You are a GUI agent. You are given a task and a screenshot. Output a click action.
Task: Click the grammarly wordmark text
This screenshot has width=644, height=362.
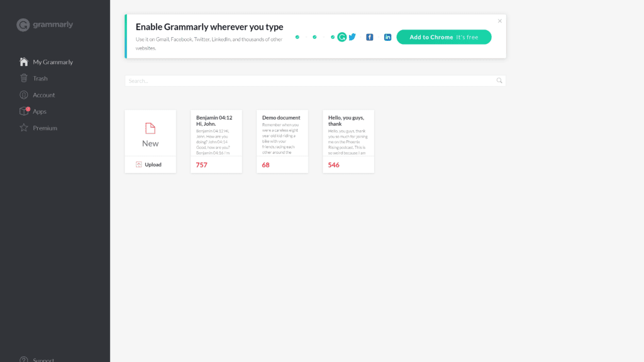pyautogui.click(x=53, y=25)
